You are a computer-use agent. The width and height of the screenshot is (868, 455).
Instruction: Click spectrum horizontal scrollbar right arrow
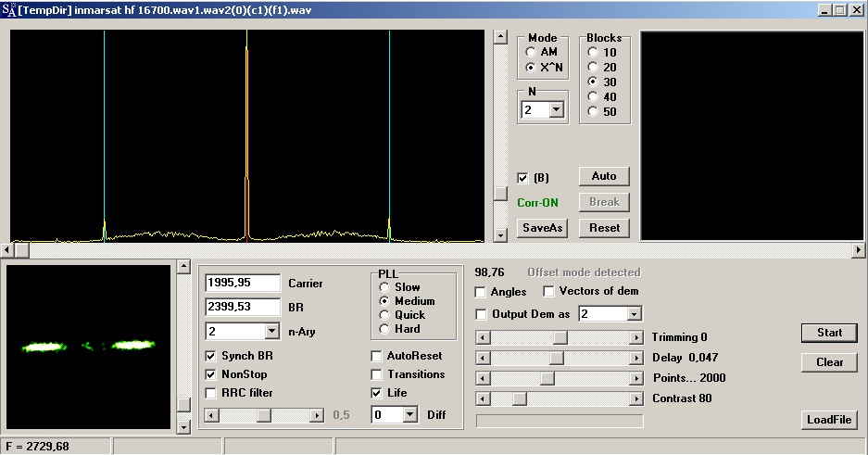tap(859, 250)
